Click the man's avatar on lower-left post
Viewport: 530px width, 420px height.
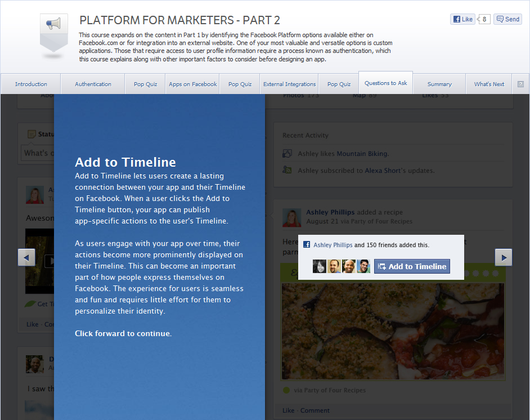(35, 364)
